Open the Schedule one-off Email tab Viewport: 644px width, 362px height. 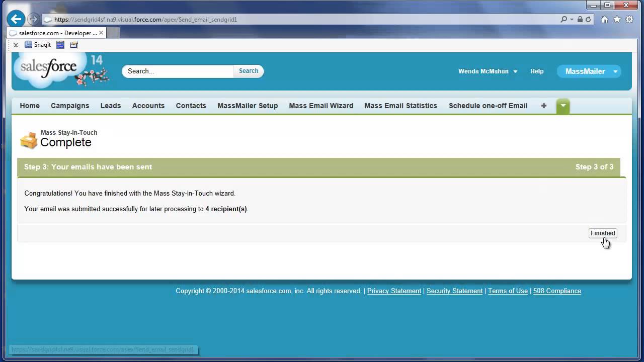pos(488,106)
